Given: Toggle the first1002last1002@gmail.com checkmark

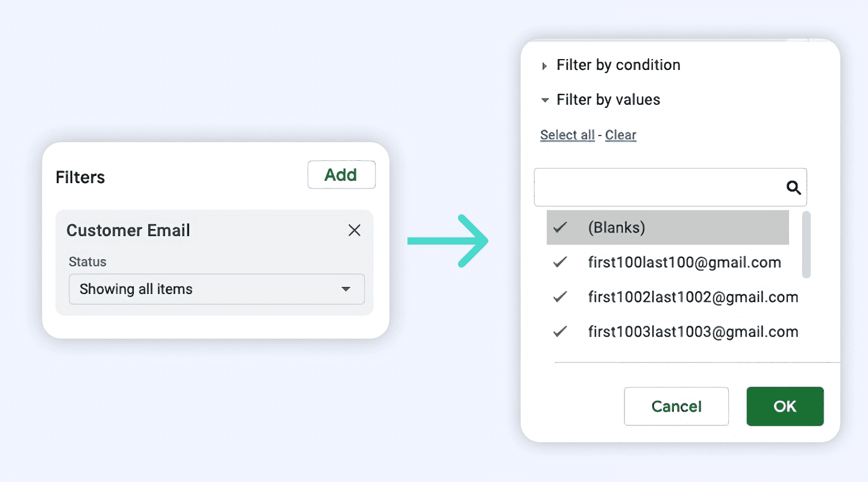Looking at the screenshot, I should pos(561,297).
